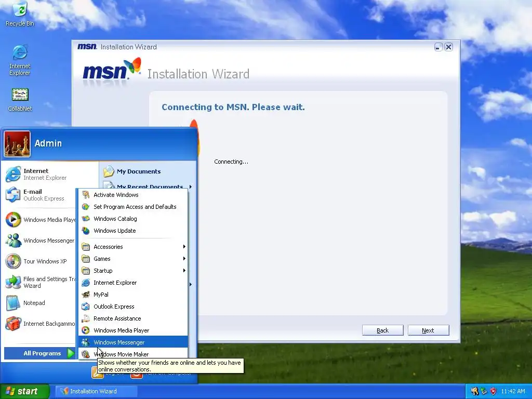532x399 pixels.
Task: Launch Internet Backgammon
Action: [x=40, y=324]
